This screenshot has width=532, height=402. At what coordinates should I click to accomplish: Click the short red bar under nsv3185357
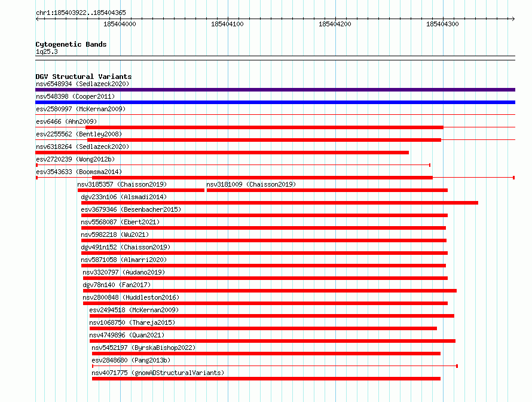click(141, 190)
